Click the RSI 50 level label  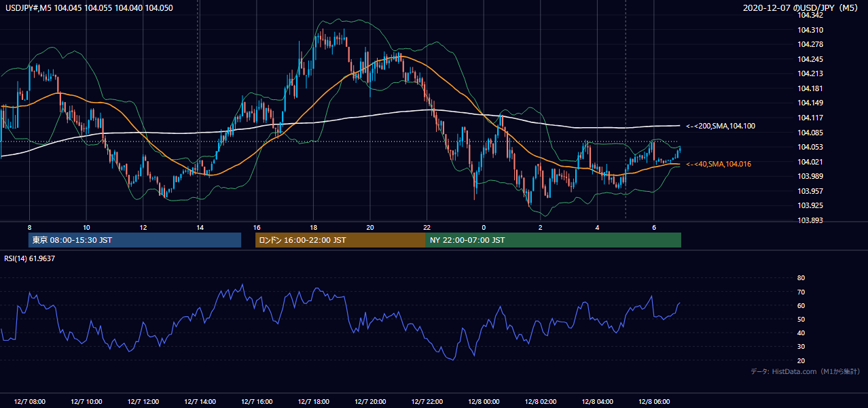point(801,319)
